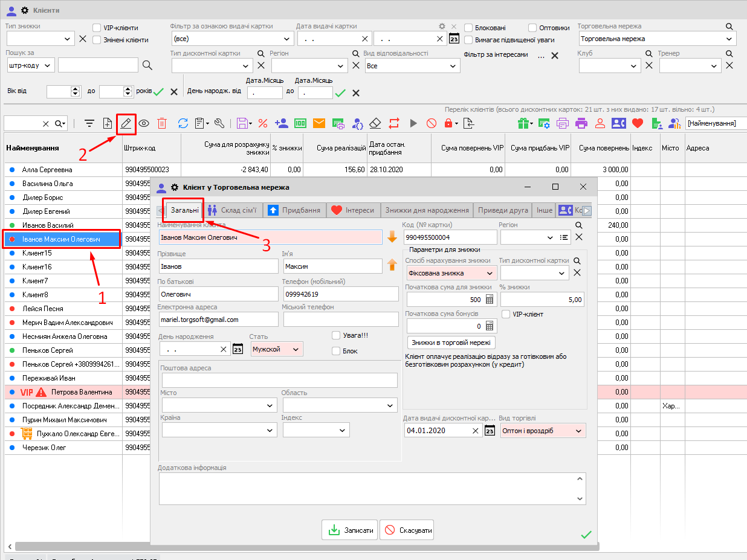Image resolution: width=747 pixels, height=560 pixels.
Task: Click the Знижки в торговій мережі button
Action: click(451, 343)
